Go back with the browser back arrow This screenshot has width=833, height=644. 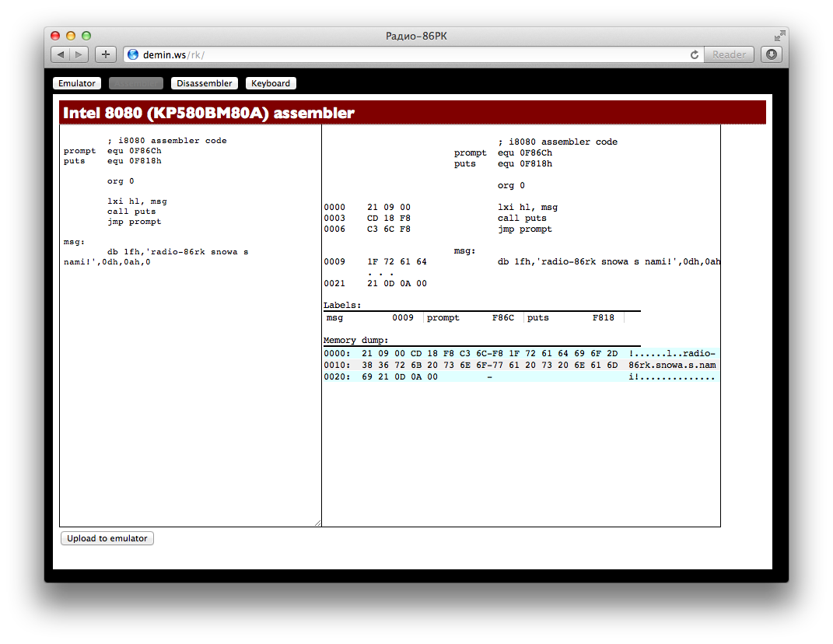point(60,54)
